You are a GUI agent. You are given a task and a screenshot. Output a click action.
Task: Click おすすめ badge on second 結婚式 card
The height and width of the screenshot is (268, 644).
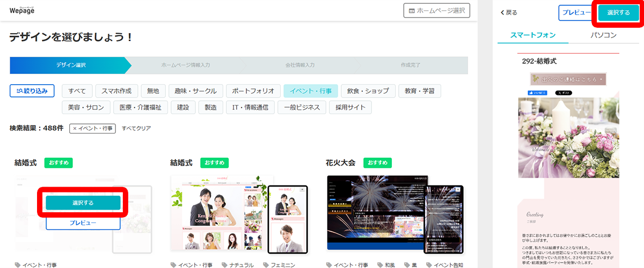click(x=214, y=162)
